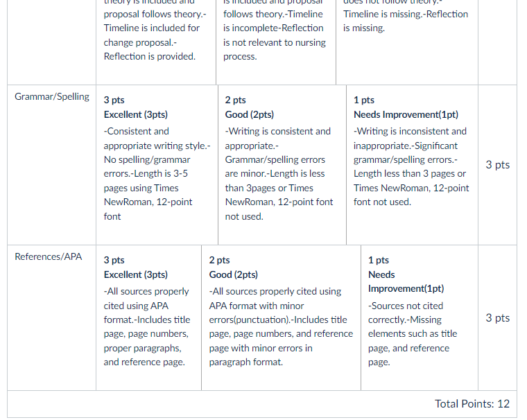Image resolution: width=527 pixels, height=420 pixels.
Task: Click the References row 3 pts total
Action: 498,318
